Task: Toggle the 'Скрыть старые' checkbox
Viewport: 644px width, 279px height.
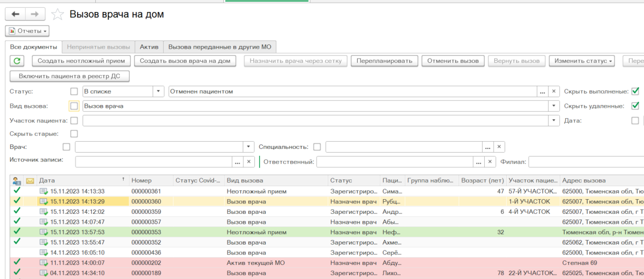Action: (74, 133)
